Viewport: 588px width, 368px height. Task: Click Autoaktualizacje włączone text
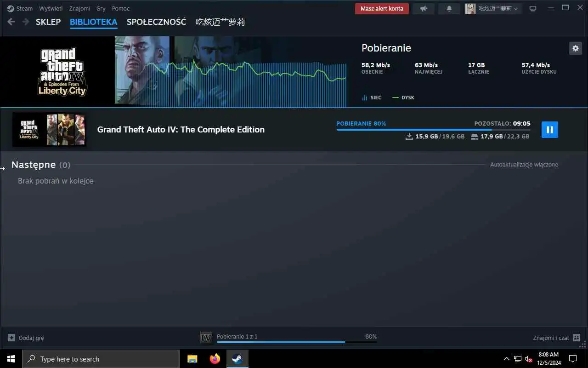tap(524, 165)
